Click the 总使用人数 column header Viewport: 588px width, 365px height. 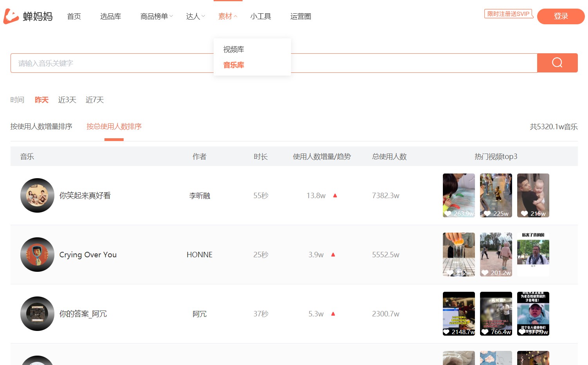pyautogui.click(x=389, y=157)
